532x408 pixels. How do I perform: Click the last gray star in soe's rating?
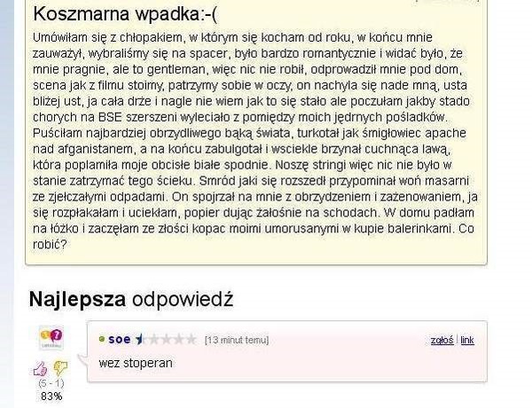tap(192, 340)
